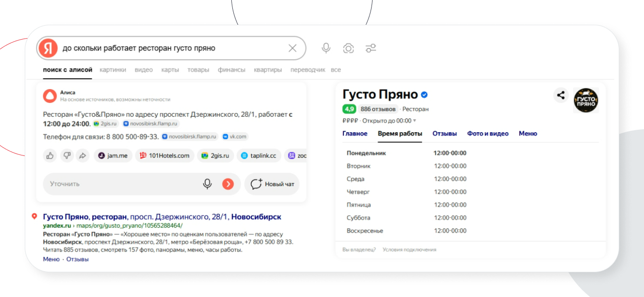Image resolution: width=644 pixels, height=297 pixels.
Task: Show all categories via 'все'
Action: tap(336, 70)
